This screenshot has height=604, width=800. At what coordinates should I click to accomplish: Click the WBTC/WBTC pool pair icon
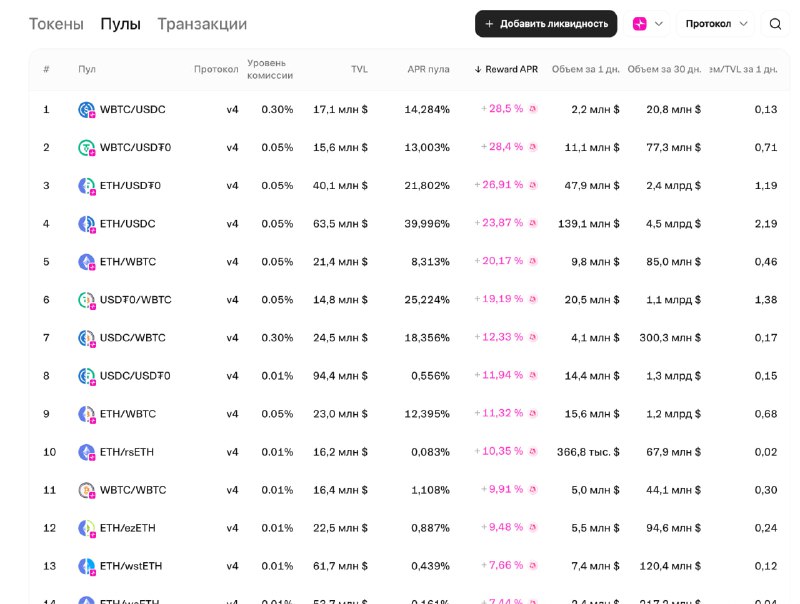(x=85, y=489)
